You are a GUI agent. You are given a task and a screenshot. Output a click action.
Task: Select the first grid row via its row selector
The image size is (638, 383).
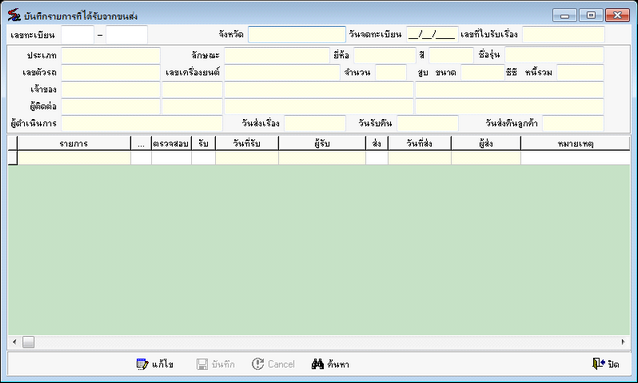click(13, 158)
